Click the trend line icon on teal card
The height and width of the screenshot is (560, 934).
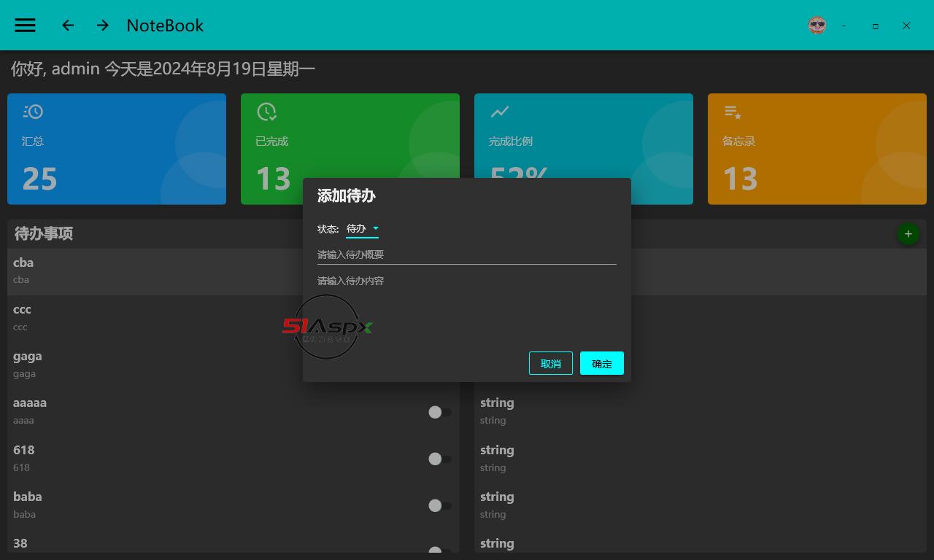(x=500, y=112)
